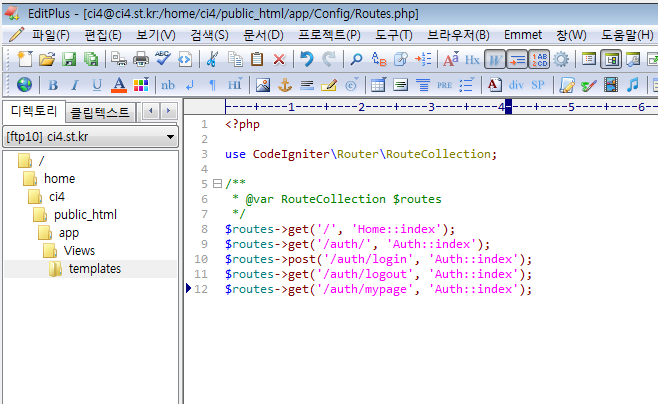Open the 파일(F) menu
658x404 pixels.
(51, 35)
